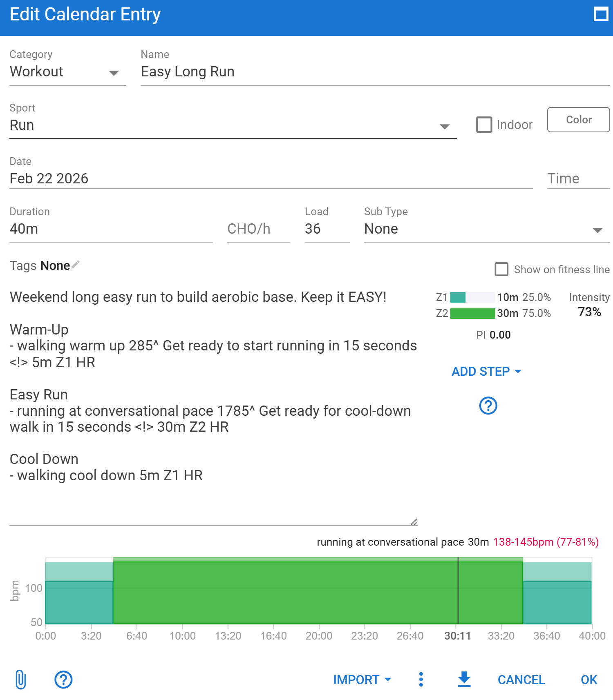Click the download workout icon
The height and width of the screenshot is (700, 613).
pos(464,679)
